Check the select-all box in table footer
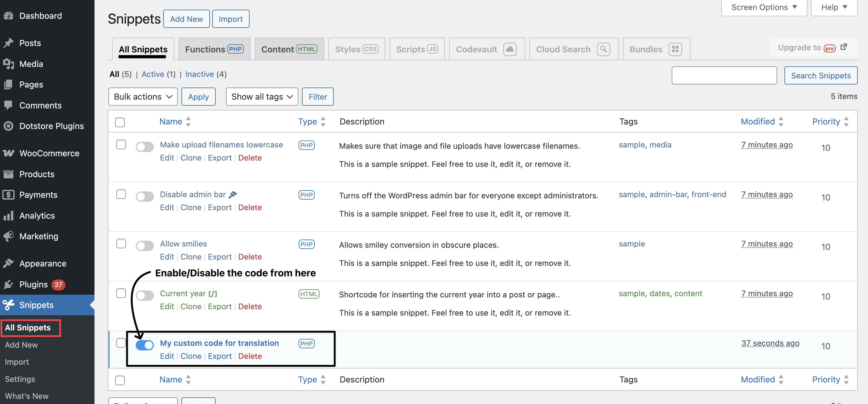Image resolution: width=868 pixels, height=404 pixels. click(120, 380)
